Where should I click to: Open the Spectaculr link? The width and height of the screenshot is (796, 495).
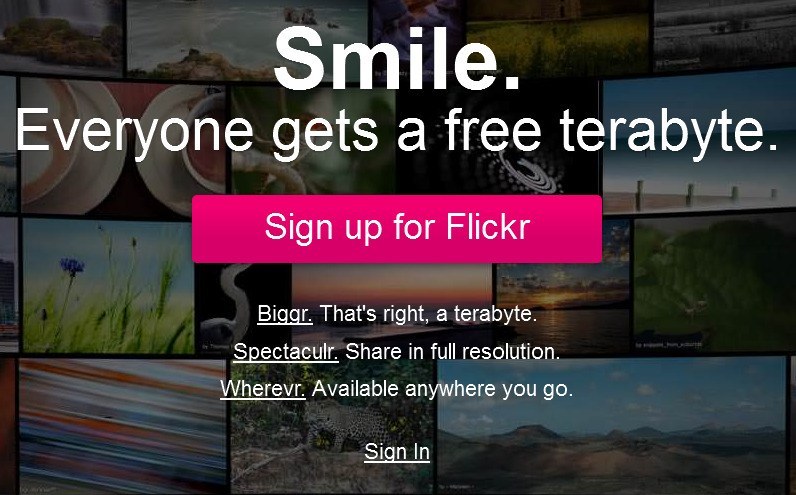286,351
